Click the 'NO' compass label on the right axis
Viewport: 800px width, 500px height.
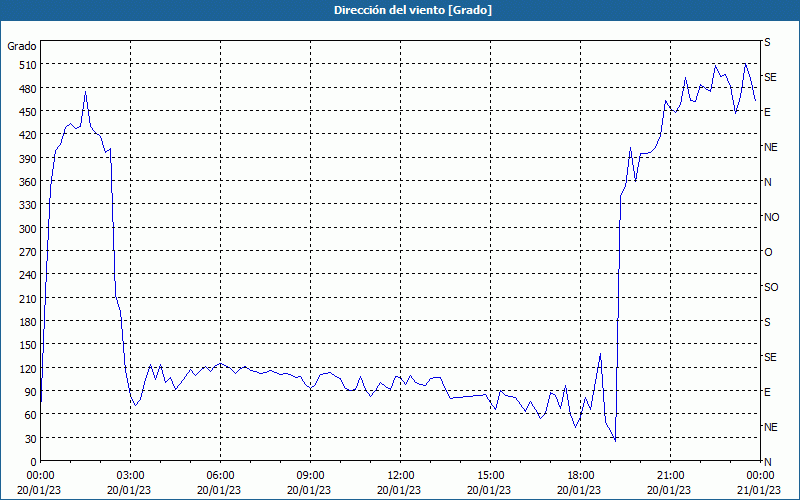[771, 217]
